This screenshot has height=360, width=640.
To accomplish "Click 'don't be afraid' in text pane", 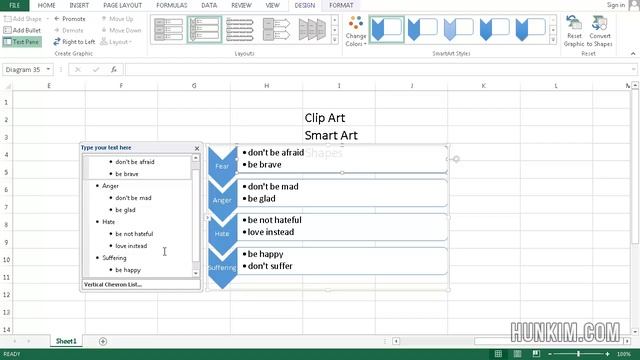I will click(135, 162).
